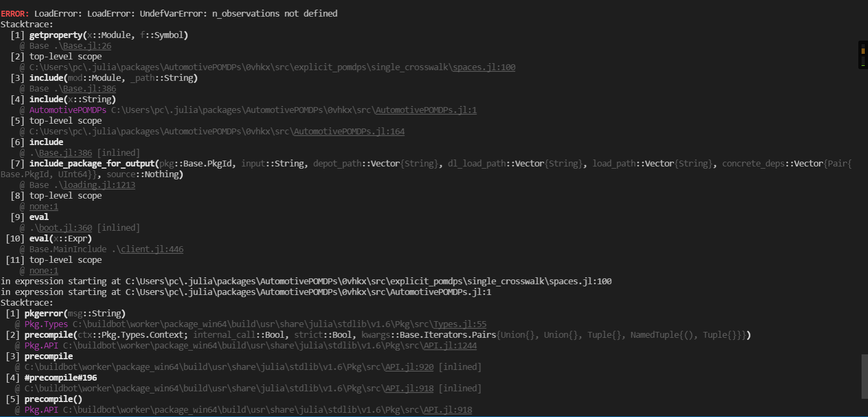The image size is (868, 417).
Task: Open the loading.jl:1213 link
Action: (98, 185)
